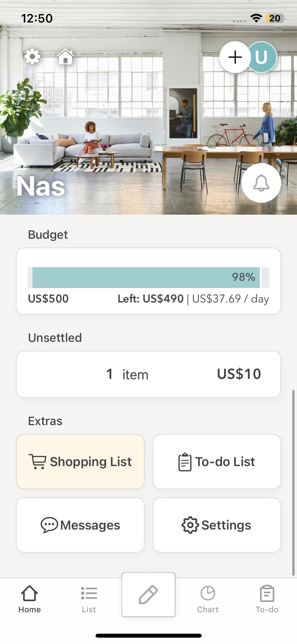Open notifications bell
This screenshot has width=297, height=644.
[x=261, y=183]
